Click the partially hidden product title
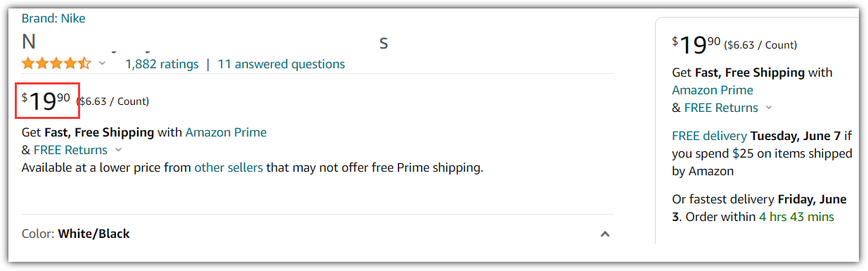Screen dimensions: 868x271 [205, 42]
